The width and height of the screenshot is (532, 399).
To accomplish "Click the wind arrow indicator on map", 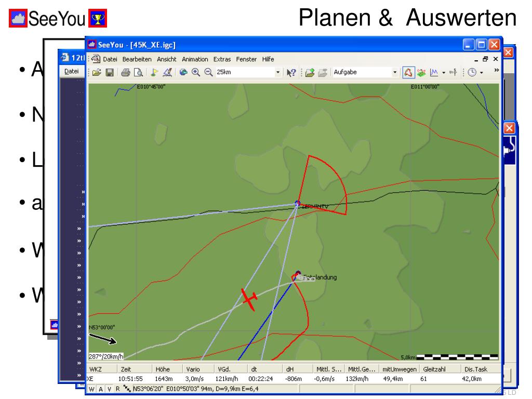I will (x=103, y=339).
